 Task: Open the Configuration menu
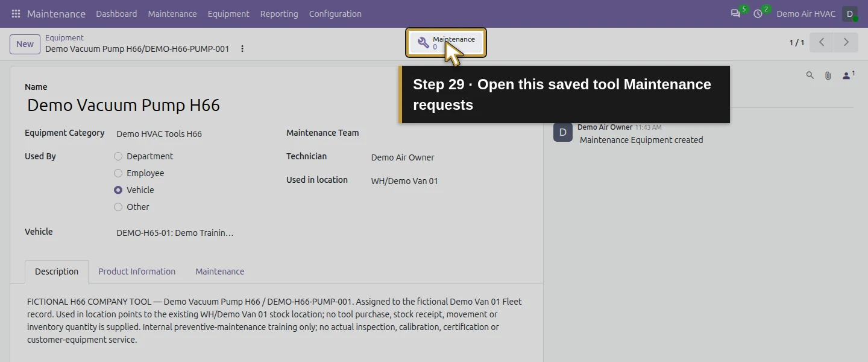pos(335,13)
